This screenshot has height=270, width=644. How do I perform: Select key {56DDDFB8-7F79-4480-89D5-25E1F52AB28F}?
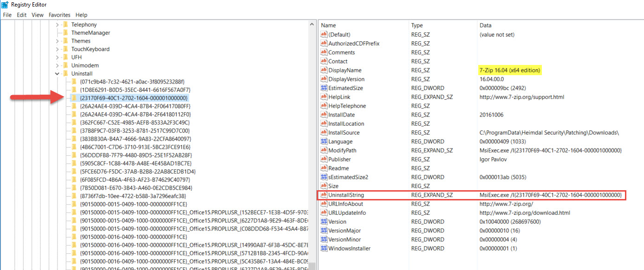(x=136, y=155)
